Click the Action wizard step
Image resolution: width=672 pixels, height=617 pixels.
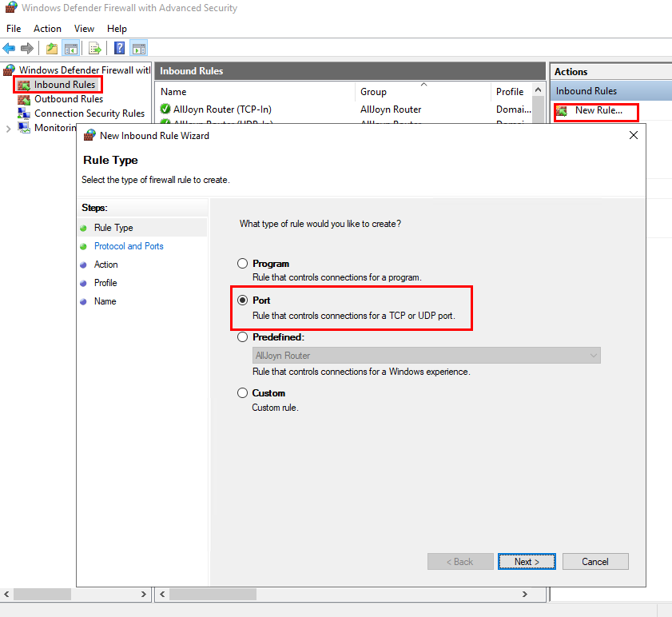point(105,265)
